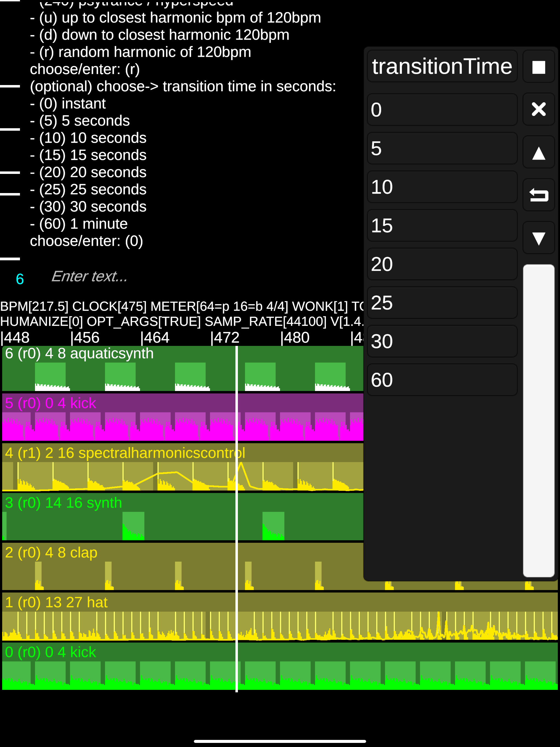The width and height of the screenshot is (560, 747).
Task: Click timeline marker 448
Action: (15, 338)
